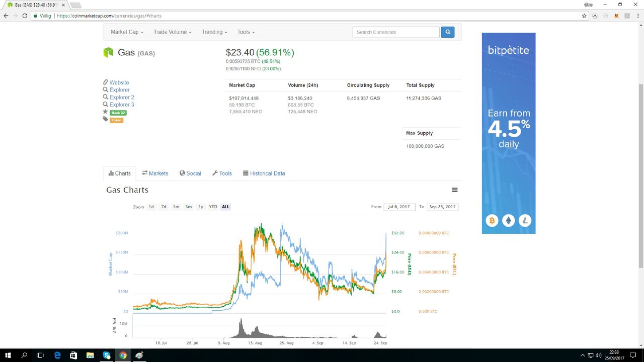Image resolution: width=644 pixels, height=362 pixels.
Task: Close the Gas (GAS) browser tab
Action: tap(63, 5)
